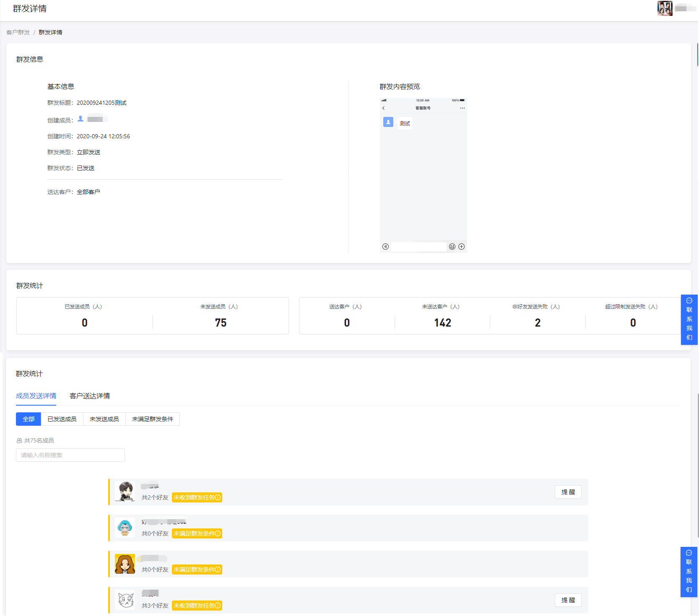The image size is (699, 616).
Task: Click info icon on first 未收到群发任务 tag
Action: pyautogui.click(x=218, y=498)
